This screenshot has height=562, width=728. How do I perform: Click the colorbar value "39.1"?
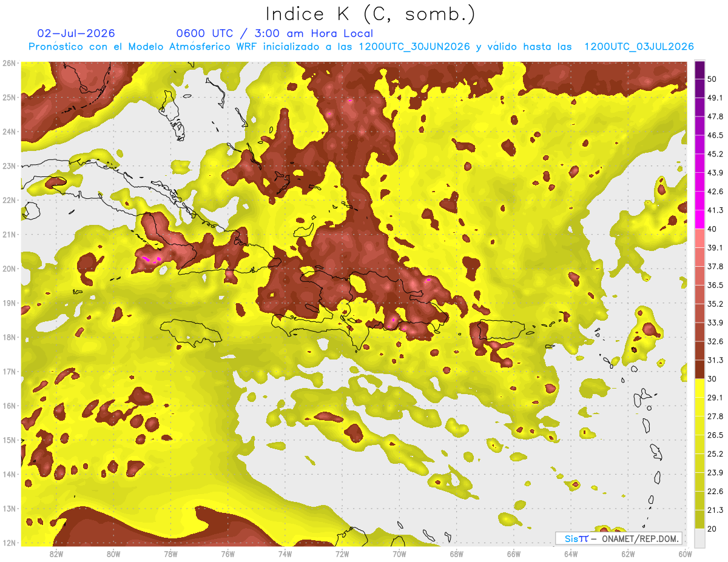tap(715, 247)
